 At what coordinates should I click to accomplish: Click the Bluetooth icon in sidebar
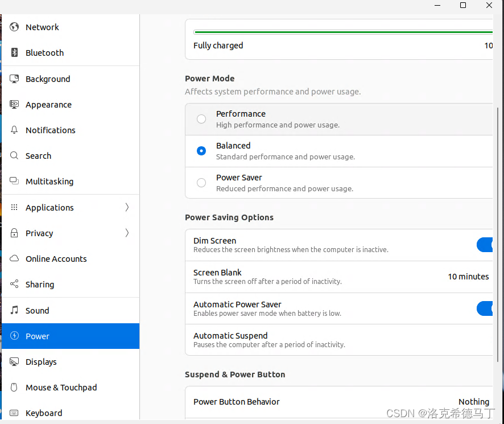pyautogui.click(x=14, y=52)
